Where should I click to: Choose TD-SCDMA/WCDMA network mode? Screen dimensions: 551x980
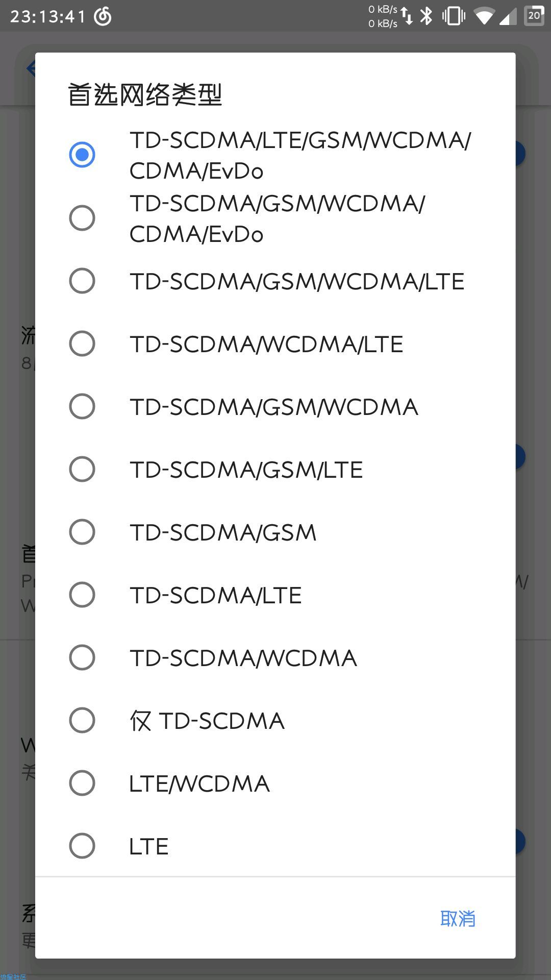tap(275, 657)
